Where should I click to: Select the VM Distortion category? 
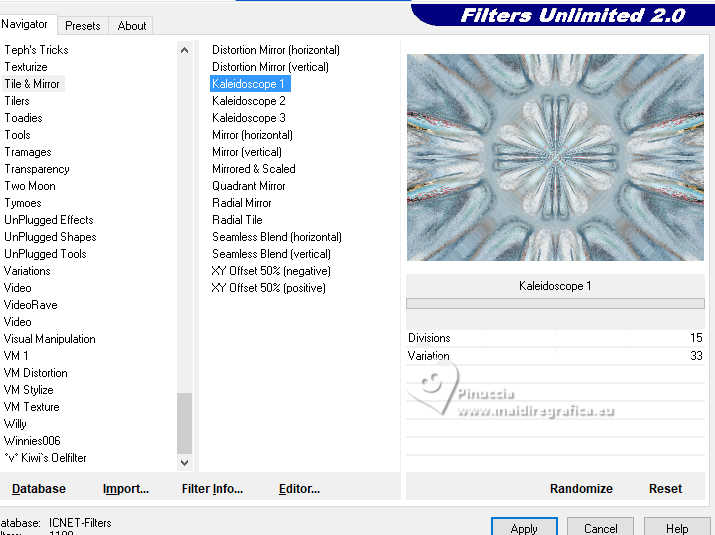tap(36, 373)
